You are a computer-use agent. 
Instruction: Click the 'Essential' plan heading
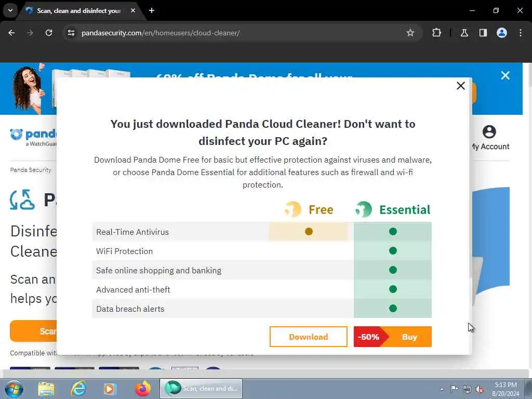point(405,210)
